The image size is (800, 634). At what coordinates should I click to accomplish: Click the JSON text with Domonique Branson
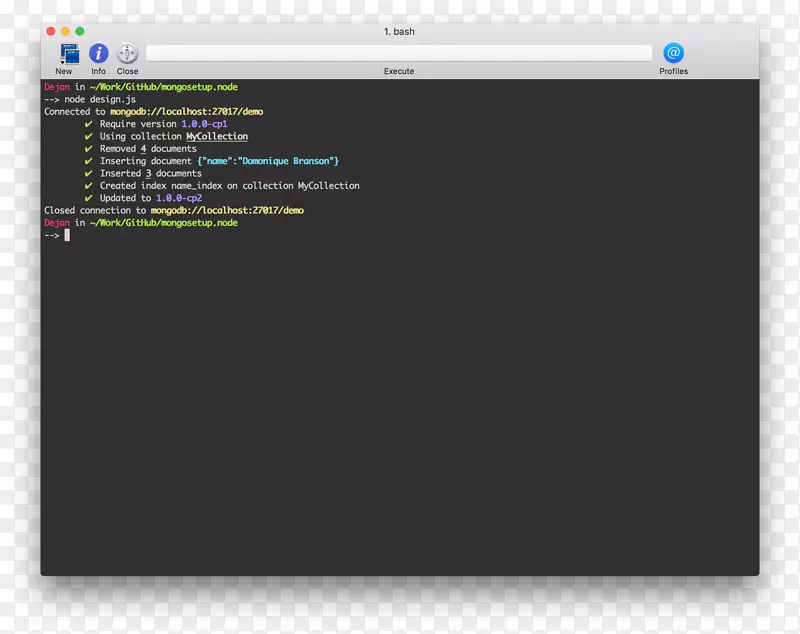point(268,161)
